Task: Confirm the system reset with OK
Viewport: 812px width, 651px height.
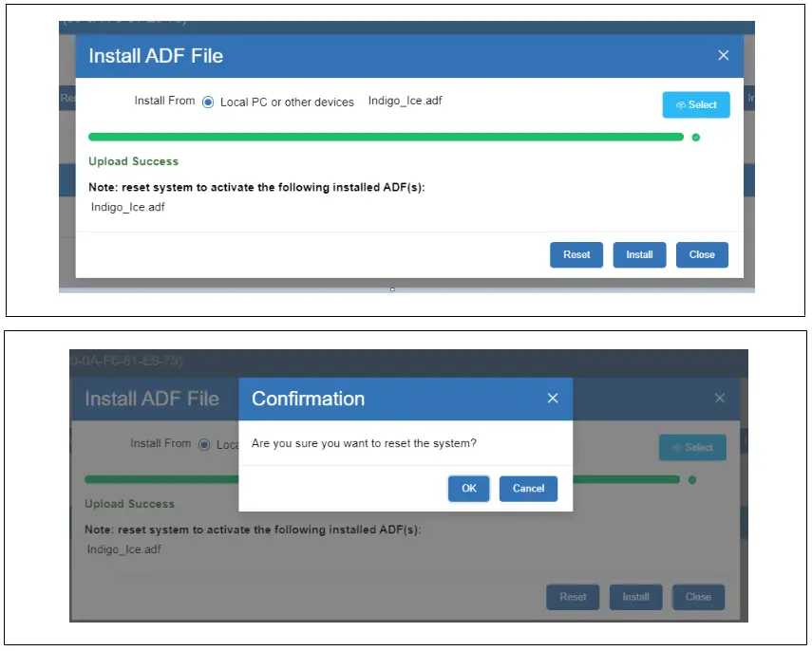Action: point(469,489)
